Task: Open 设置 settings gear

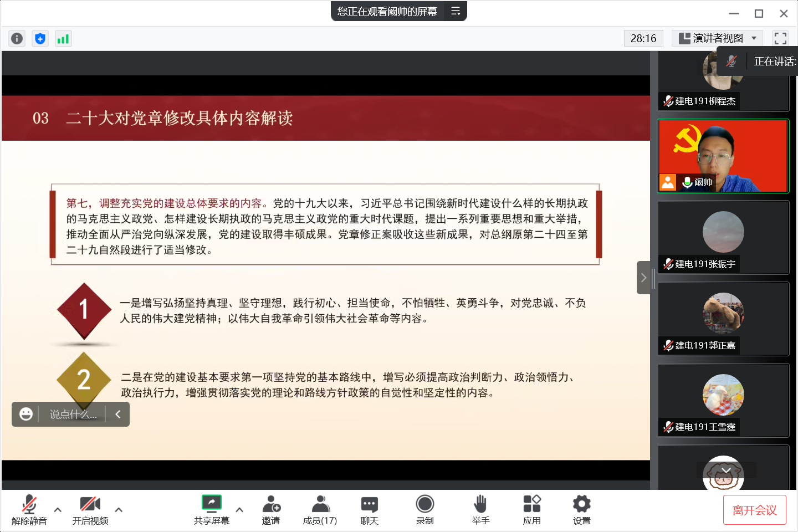Action: click(x=581, y=510)
